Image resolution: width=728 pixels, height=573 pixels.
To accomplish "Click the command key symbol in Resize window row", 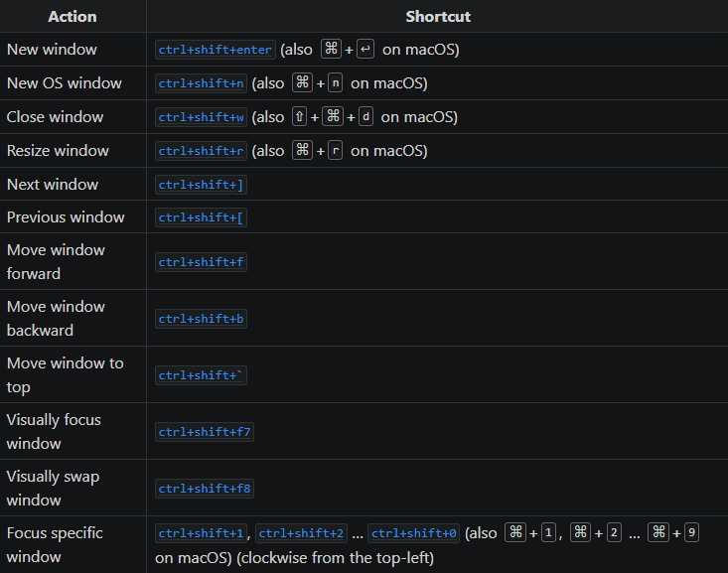I will tap(302, 151).
